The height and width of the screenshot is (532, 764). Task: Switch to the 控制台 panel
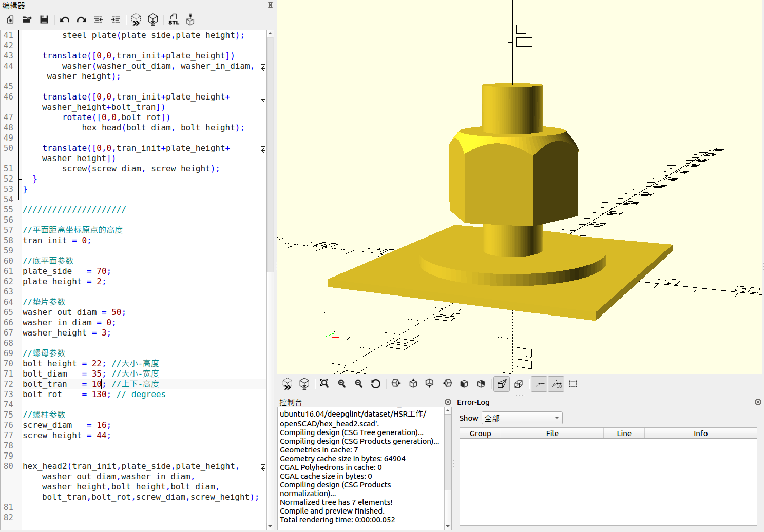(291, 402)
